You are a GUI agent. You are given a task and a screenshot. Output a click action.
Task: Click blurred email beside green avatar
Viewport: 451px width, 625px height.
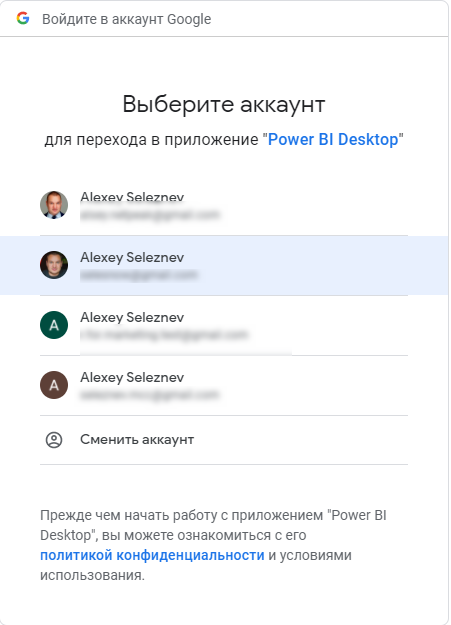click(164, 334)
